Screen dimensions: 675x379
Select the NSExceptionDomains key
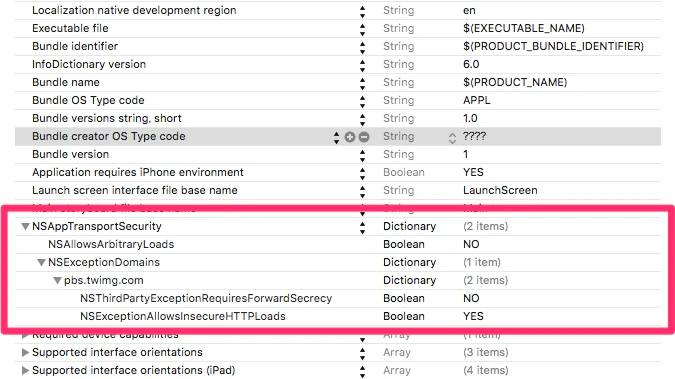104,262
